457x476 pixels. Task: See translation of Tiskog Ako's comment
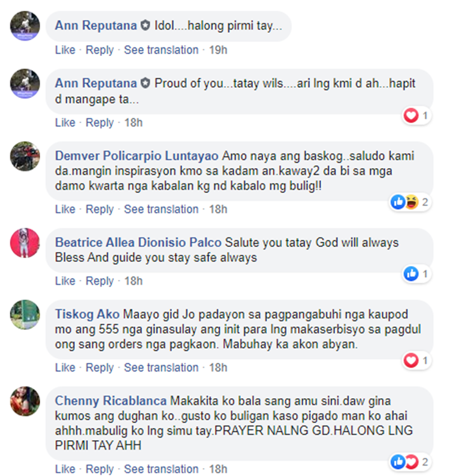[x=161, y=368]
